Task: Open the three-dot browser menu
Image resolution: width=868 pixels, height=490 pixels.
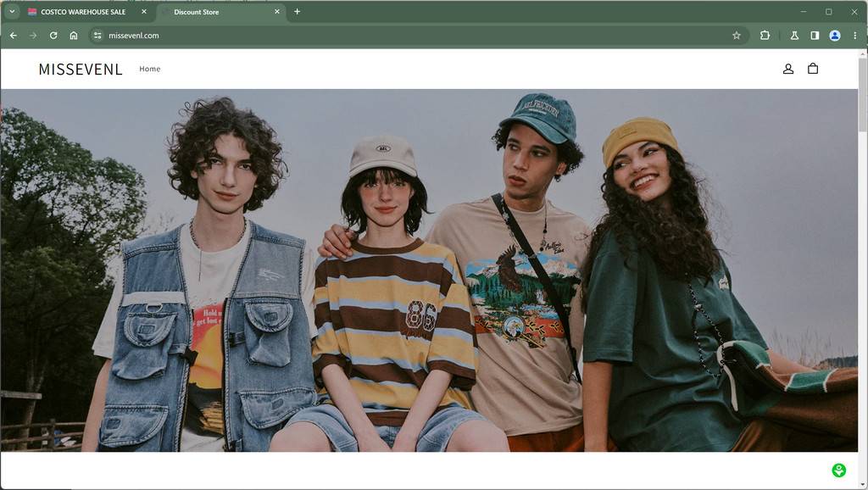Action: [856, 36]
